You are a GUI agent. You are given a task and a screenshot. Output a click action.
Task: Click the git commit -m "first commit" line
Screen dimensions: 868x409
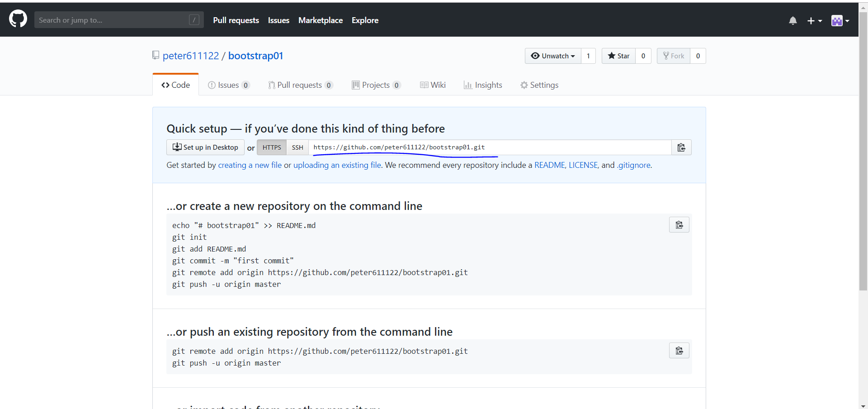[x=233, y=261]
